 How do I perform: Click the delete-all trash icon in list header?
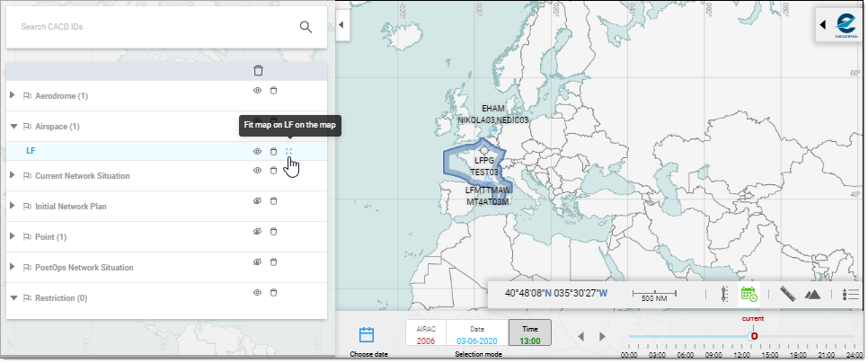(258, 70)
